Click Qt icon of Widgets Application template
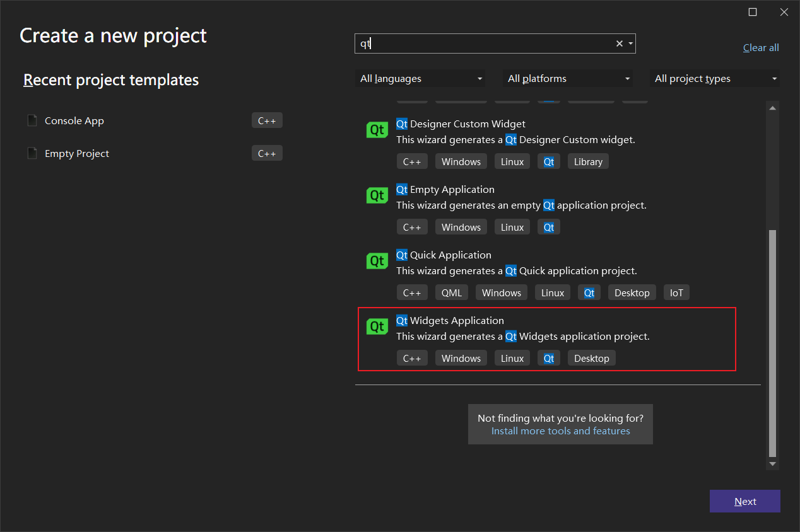This screenshot has width=800, height=532. point(377,327)
